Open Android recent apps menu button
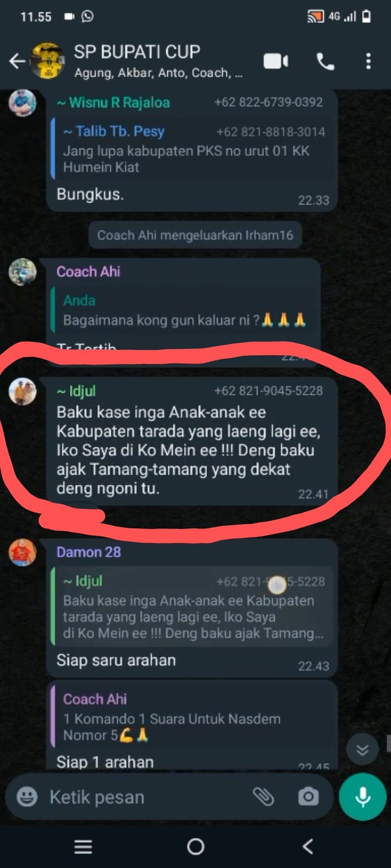This screenshot has height=868, width=391. (x=83, y=846)
